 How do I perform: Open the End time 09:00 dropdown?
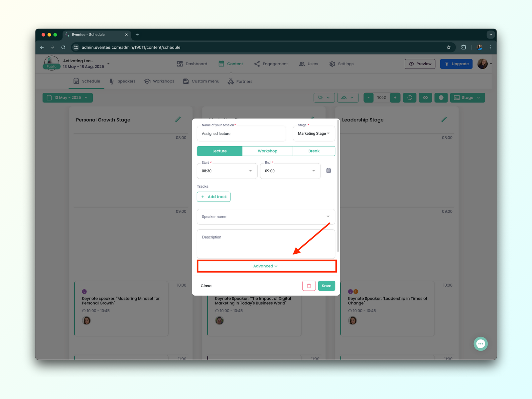(290, 171)
